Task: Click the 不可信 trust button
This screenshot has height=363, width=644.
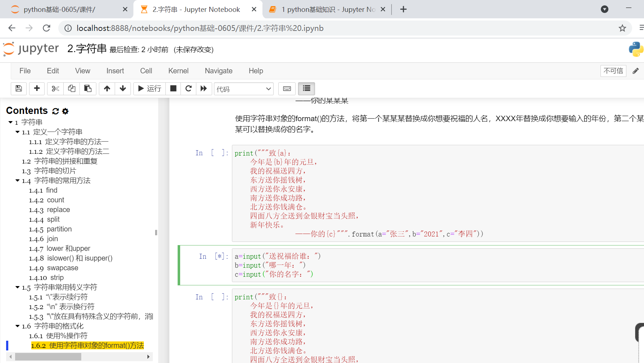Action: click(613, 71)
